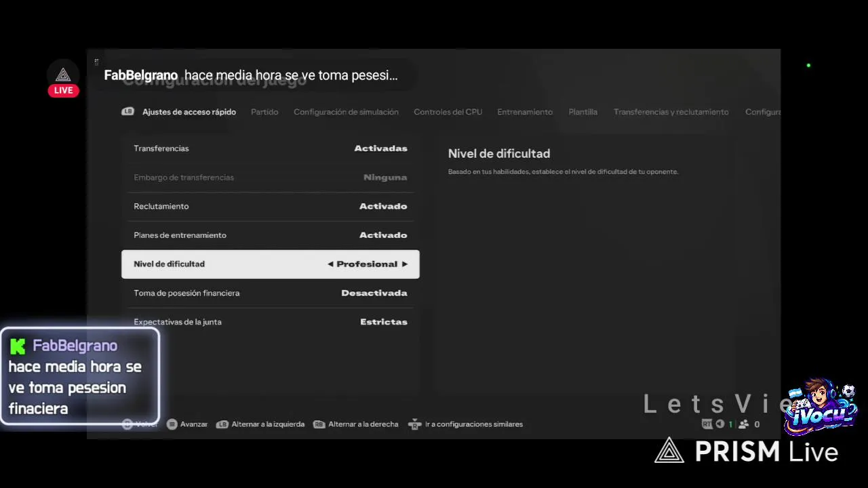Viewport: 868px width, 488px height.
Task: Select Toma de posesión financiera row
Action: tap(271, 293)
